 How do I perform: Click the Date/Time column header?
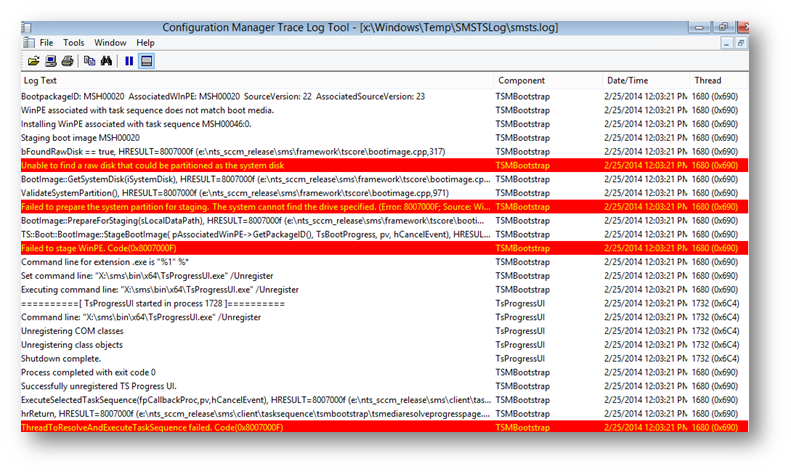646,81
